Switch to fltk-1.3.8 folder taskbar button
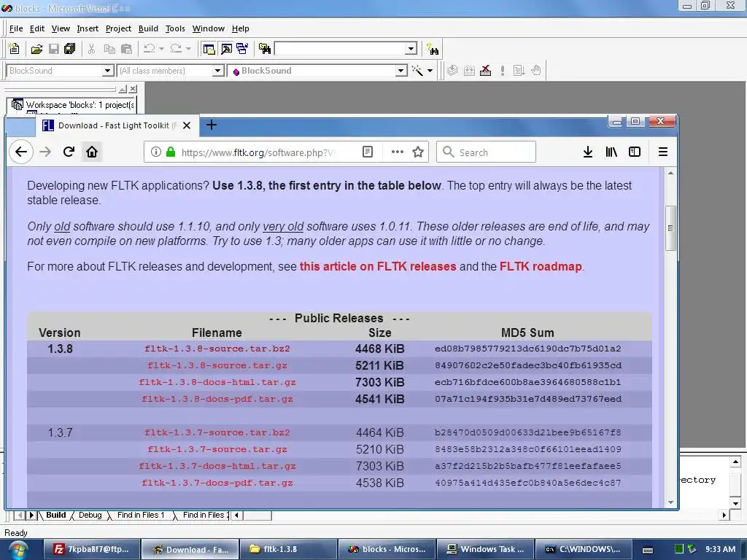 (x=289, y=549)
